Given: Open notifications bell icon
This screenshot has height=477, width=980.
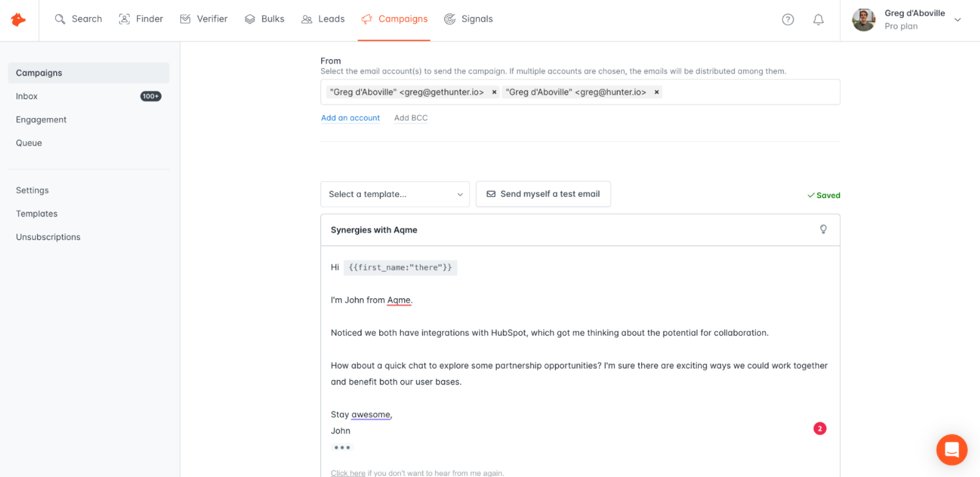Looking at the screenshot, I should pyautogui.click(x=819, y=20).
